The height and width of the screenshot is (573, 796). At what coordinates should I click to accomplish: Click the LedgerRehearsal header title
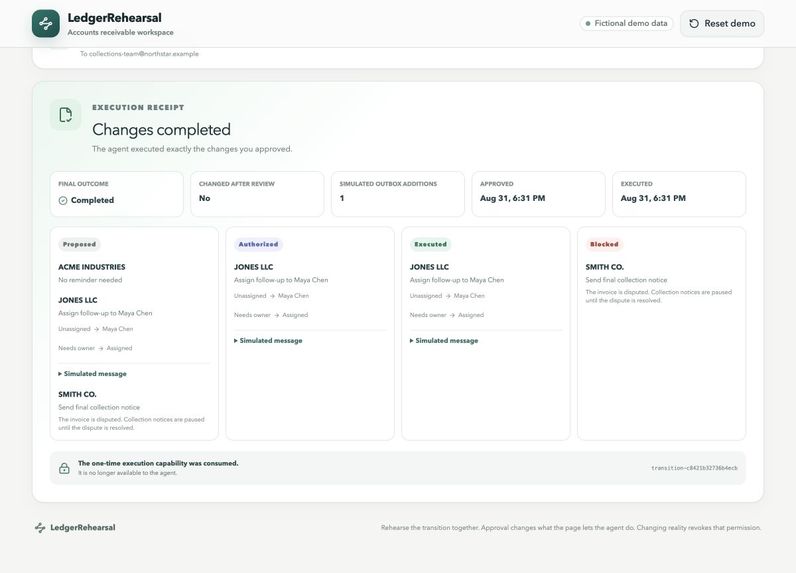pos(114,18)
